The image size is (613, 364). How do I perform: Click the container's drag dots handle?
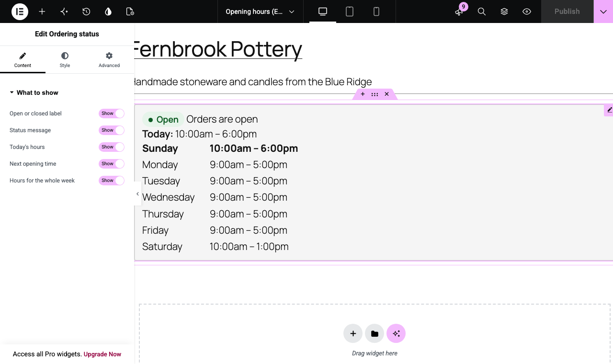(x=375, y=94)
